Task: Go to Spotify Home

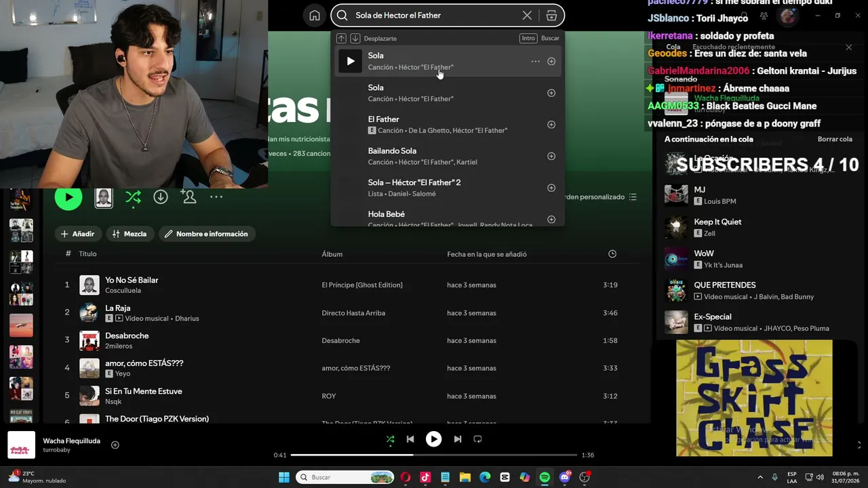Action: 315,16
